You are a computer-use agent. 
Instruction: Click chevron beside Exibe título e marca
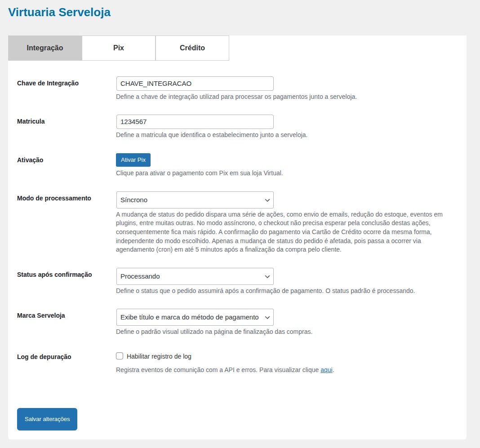(x=267, y=318)
